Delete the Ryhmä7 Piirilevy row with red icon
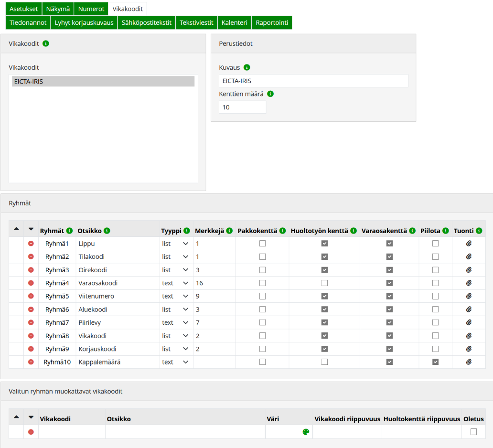 click(x=31, y=322)
